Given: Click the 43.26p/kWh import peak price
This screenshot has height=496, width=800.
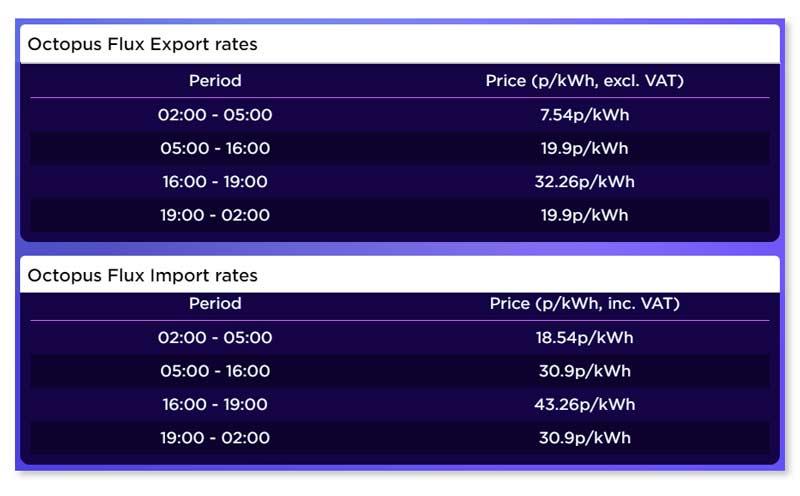Looking at the screenshot, I should (x=584, y=404).
